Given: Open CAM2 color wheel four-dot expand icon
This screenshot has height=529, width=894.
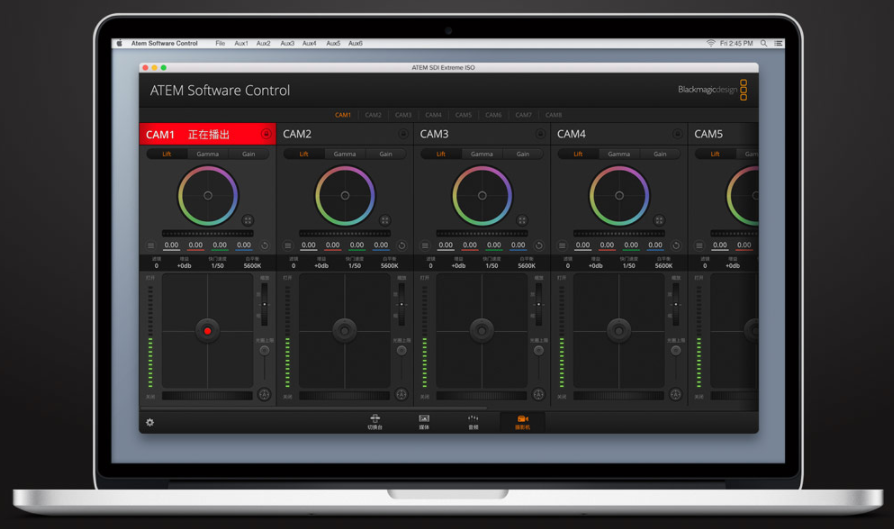Looking at the screenshot, I should click(385, 220).
